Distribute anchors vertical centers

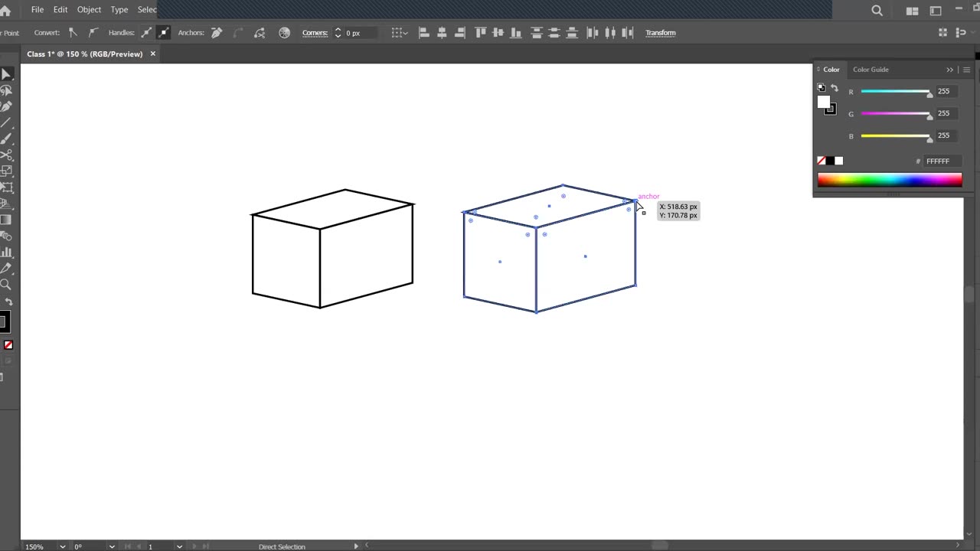pyautogui.click(x=554, y=33)
